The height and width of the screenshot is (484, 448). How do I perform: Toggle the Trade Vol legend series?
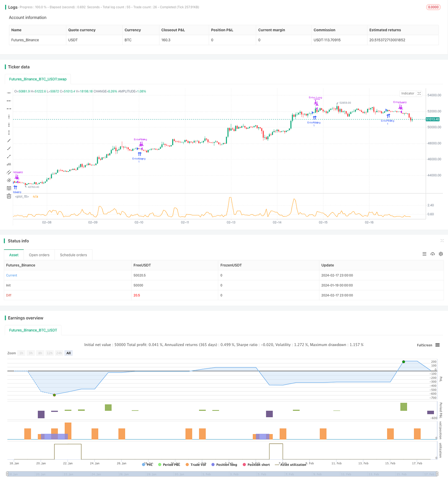click(x=196, y=464)
